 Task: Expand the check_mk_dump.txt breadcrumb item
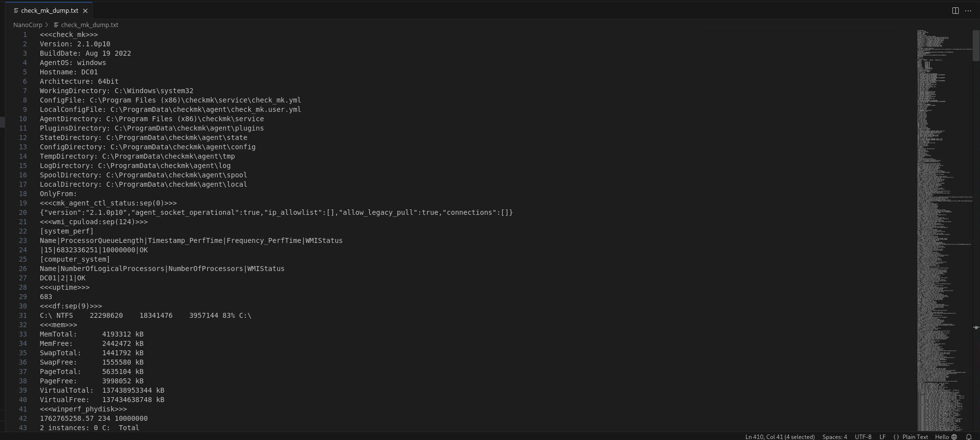coord(89,25)
